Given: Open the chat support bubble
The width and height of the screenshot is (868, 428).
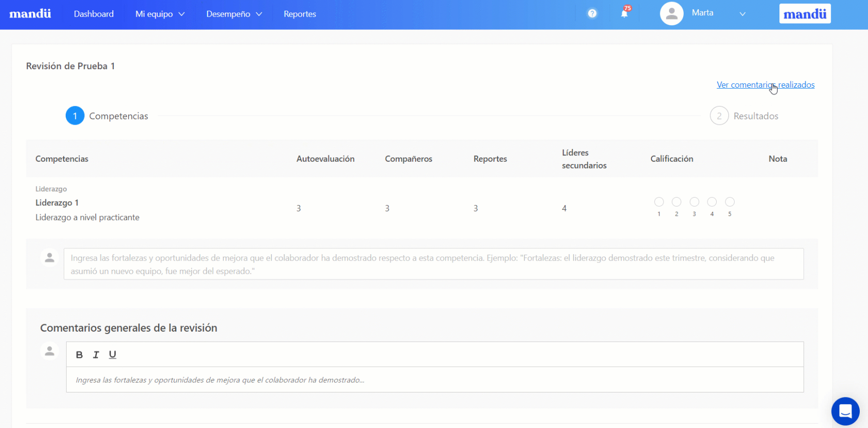Looking at the screenshot, I should click(846, 411).
